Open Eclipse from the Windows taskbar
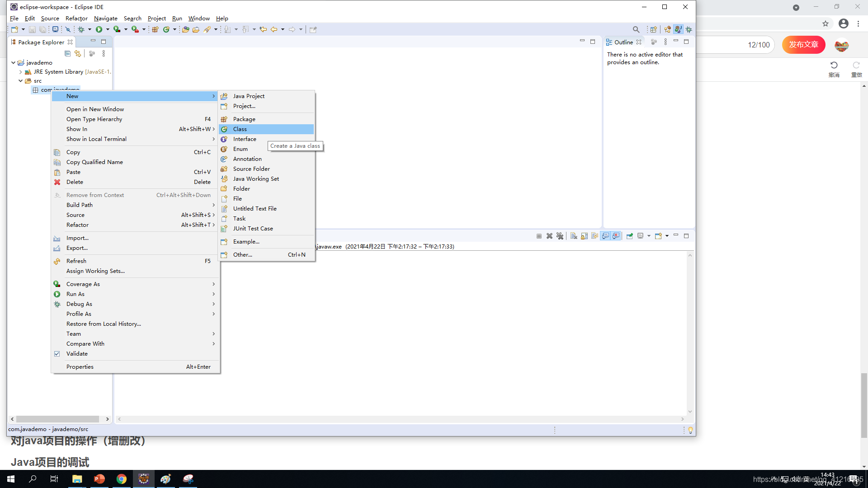The width and height of the screenshot is (868, 488). coord(144,479)
